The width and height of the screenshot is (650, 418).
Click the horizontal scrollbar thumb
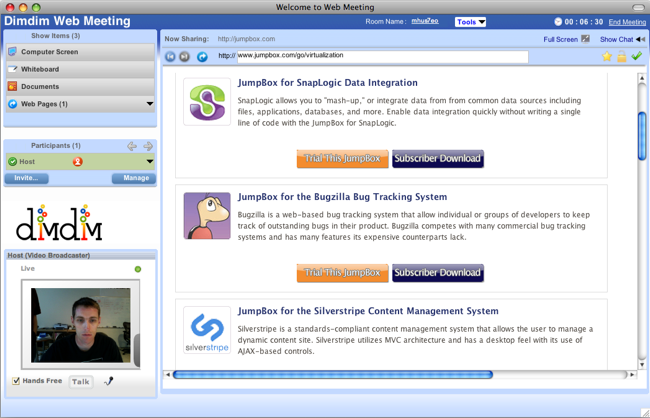tap(333, 374)
